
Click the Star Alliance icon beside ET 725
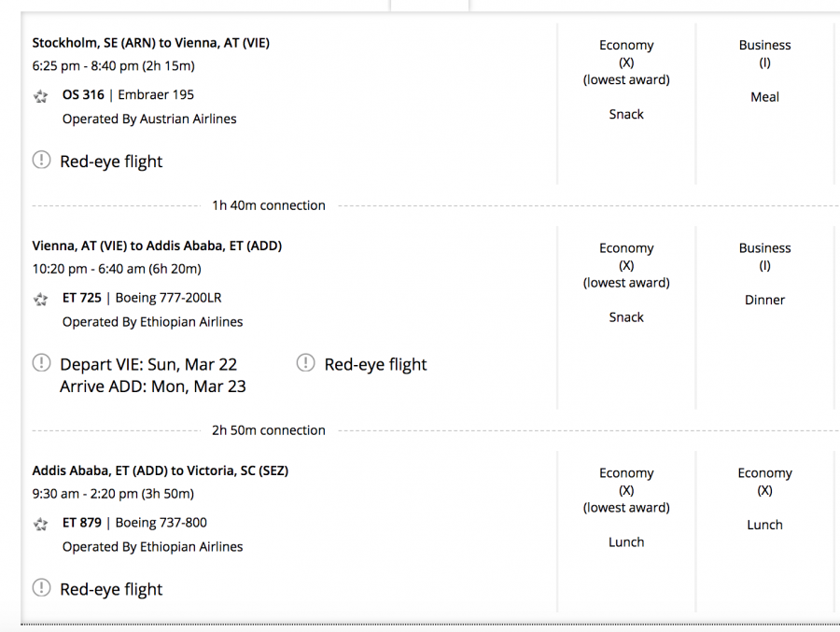pos(40,300)
